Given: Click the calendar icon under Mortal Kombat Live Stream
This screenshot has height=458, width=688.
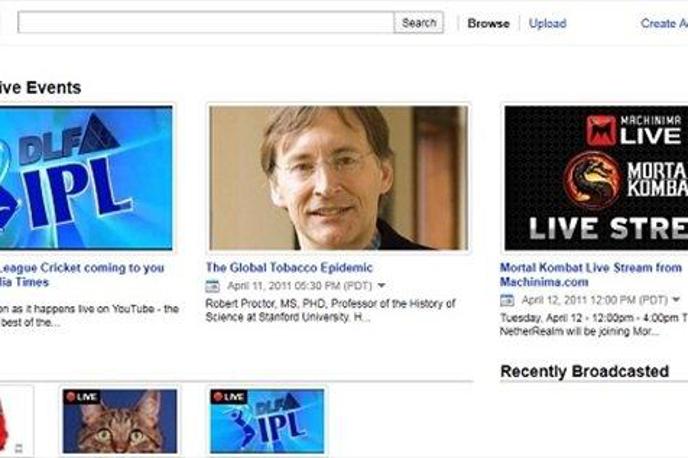Looking at the screenshot, I should click(x=507, y=300).
